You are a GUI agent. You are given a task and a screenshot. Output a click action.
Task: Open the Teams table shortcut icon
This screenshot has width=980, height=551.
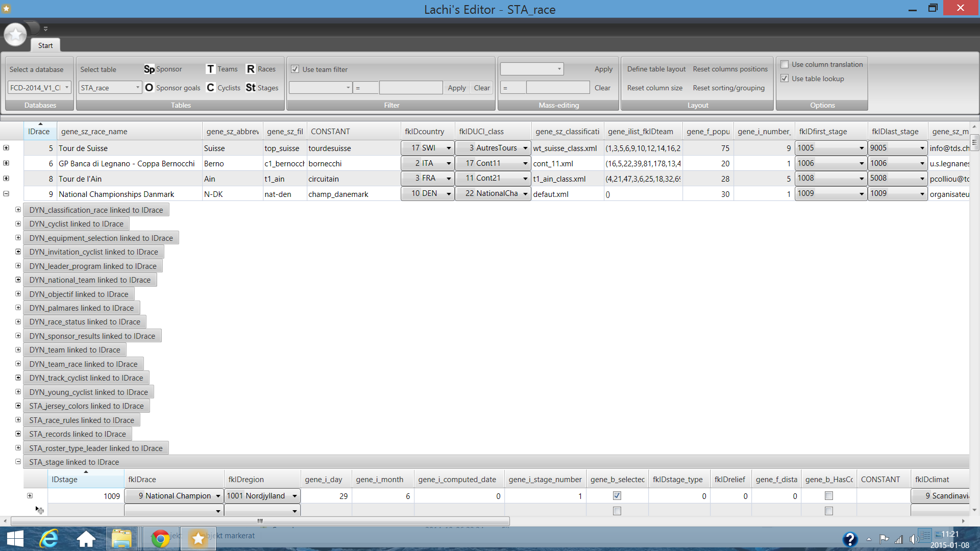210,69
